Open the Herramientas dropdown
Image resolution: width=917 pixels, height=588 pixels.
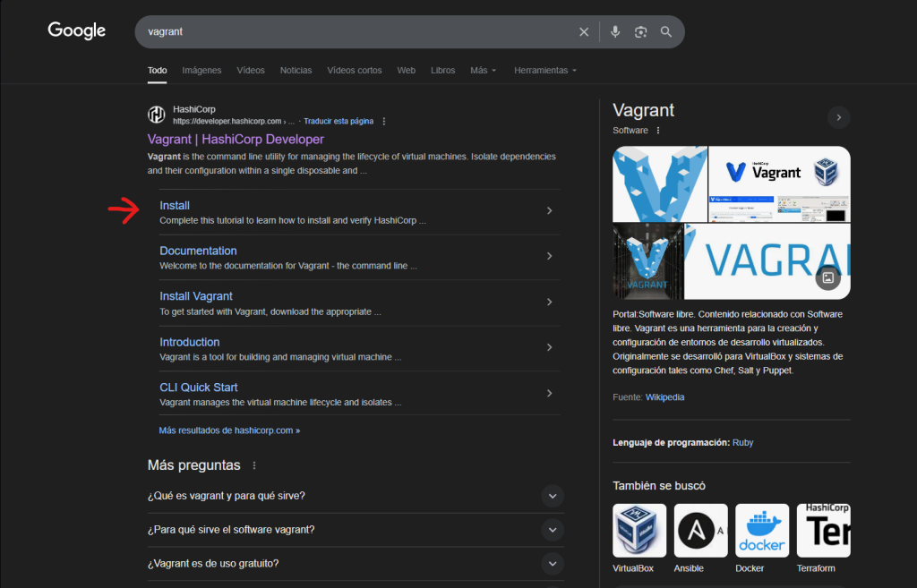coord(544,71)
